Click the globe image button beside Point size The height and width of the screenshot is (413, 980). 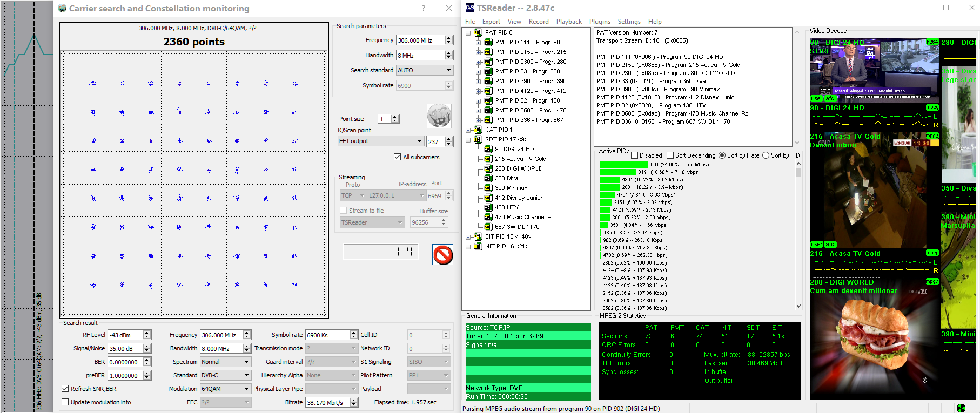tap(439, 116)
